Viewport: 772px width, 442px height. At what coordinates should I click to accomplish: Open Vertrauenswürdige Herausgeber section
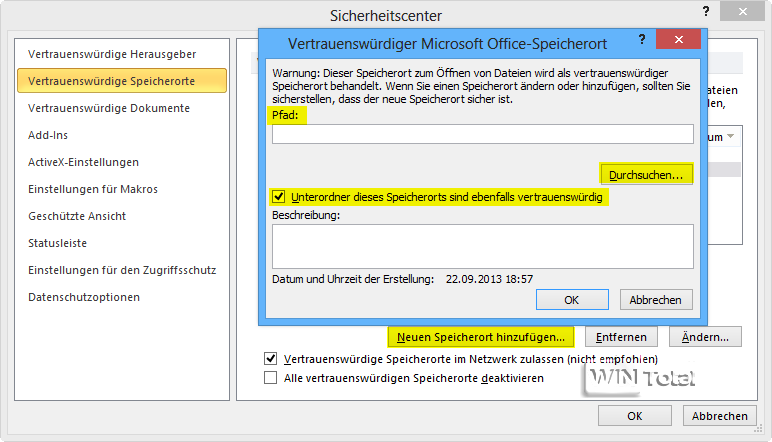[x=112, y=53]
